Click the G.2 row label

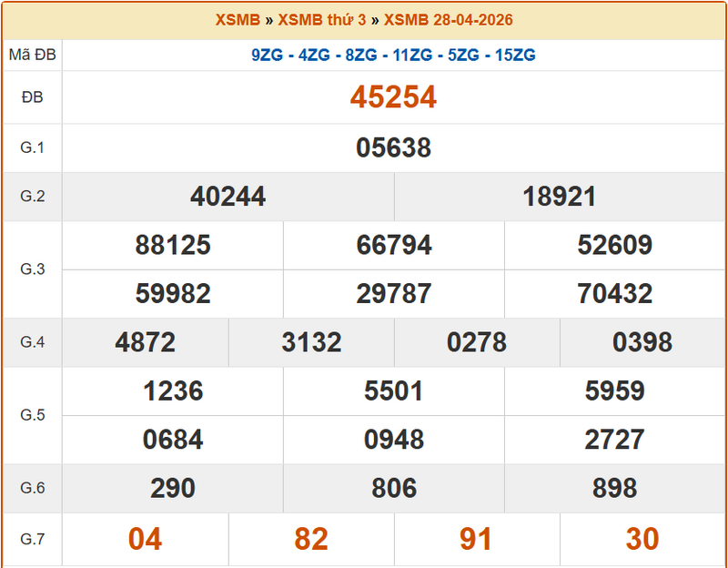[x=33, y=197]
